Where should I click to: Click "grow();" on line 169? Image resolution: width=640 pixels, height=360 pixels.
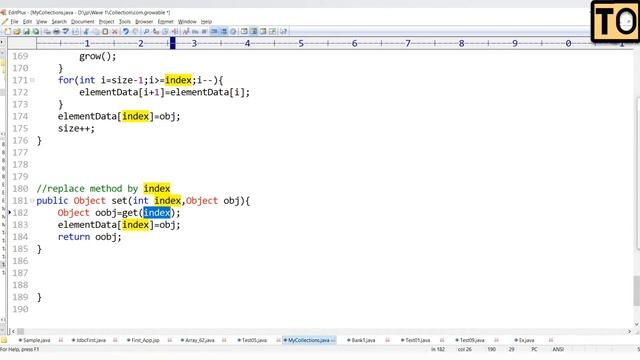98,56
